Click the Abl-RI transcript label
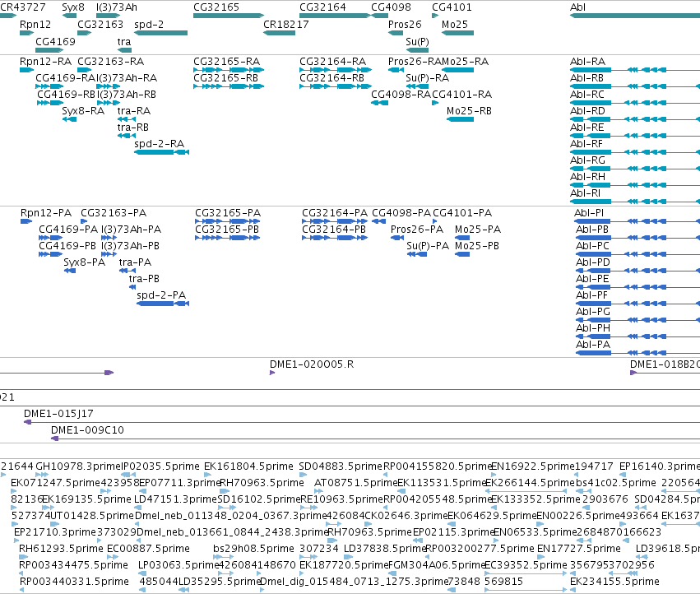This screenshot has height=594, width=700. coord(585,193)
